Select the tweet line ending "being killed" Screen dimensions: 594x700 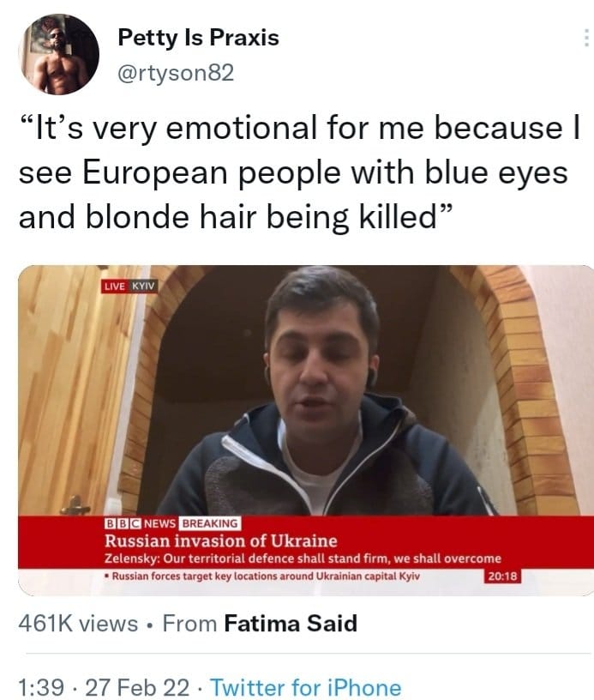[236, 217]
